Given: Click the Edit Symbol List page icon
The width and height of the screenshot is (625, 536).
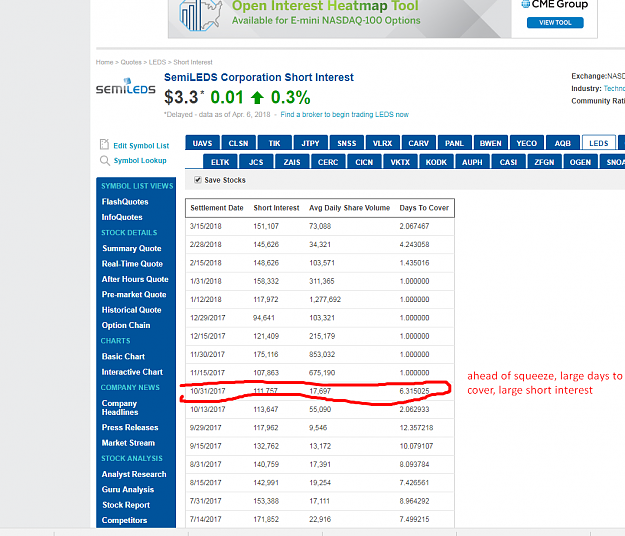Looking at the screenshot, I should point(104,144).
